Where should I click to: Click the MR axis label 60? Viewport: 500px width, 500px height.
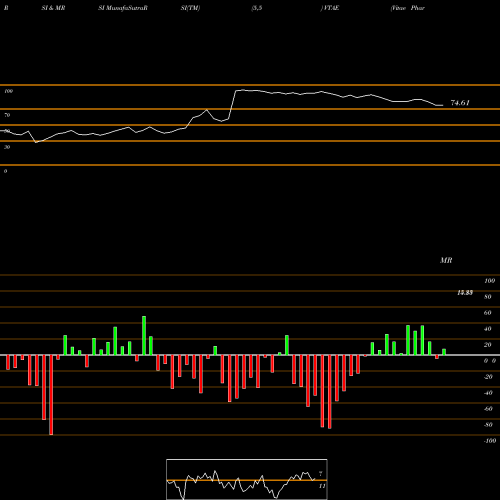488,313
